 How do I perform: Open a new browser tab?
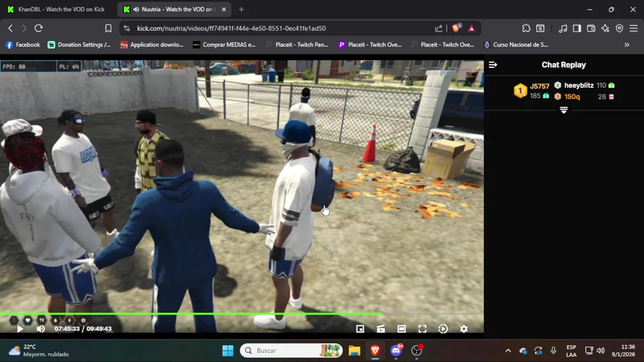(242, 10)
